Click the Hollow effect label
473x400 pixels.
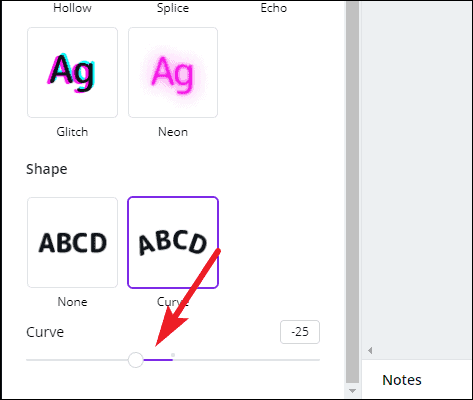tap(72, 8)
